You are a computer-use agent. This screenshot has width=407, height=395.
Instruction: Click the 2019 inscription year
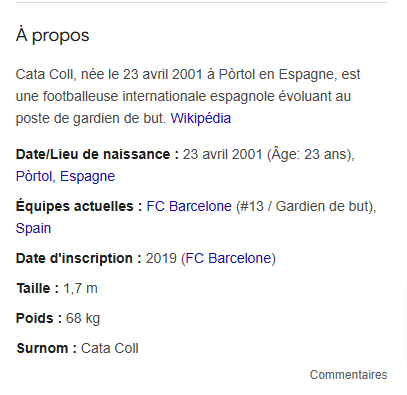coord(161,258)
